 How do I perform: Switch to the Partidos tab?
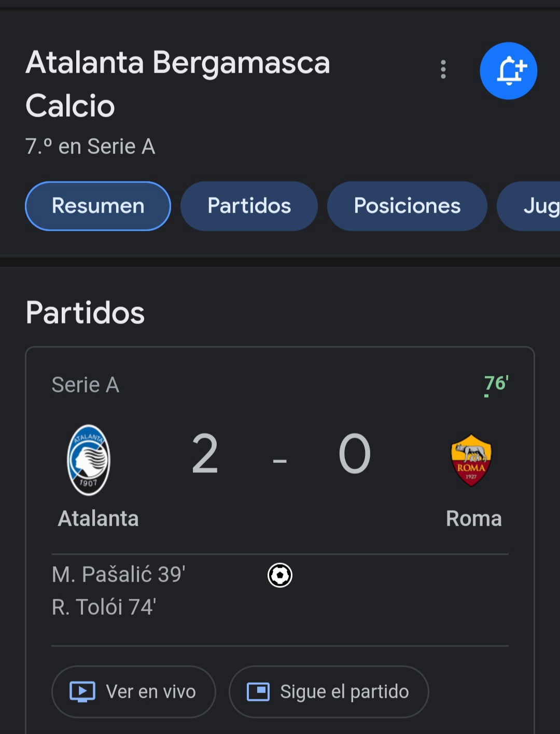point(249,206)
